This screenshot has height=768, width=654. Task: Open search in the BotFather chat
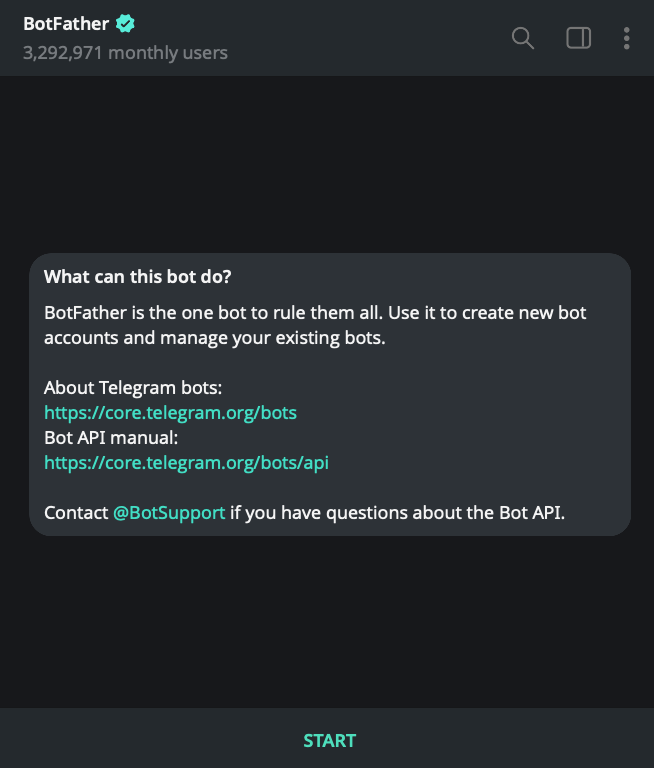click(523, 38)
